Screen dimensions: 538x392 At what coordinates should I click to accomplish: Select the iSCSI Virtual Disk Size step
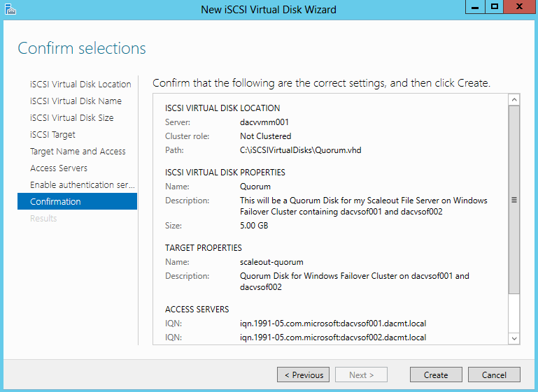(71, 118)
